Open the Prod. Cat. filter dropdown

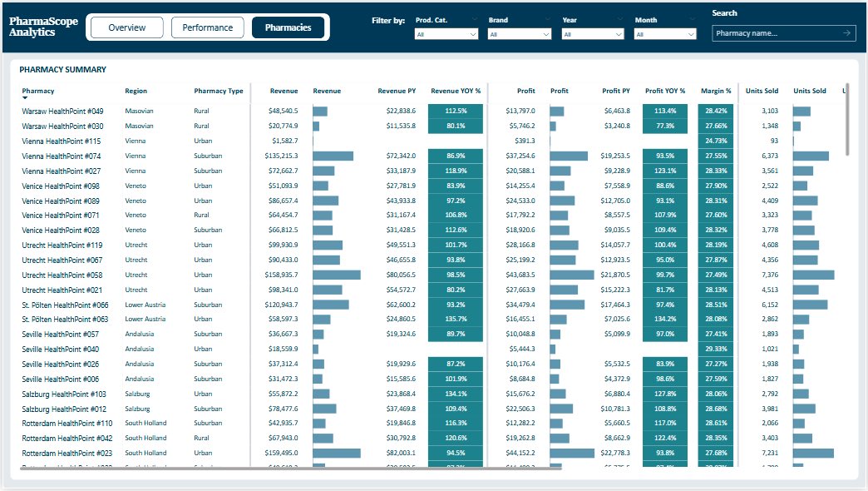[x=446, y=34]
